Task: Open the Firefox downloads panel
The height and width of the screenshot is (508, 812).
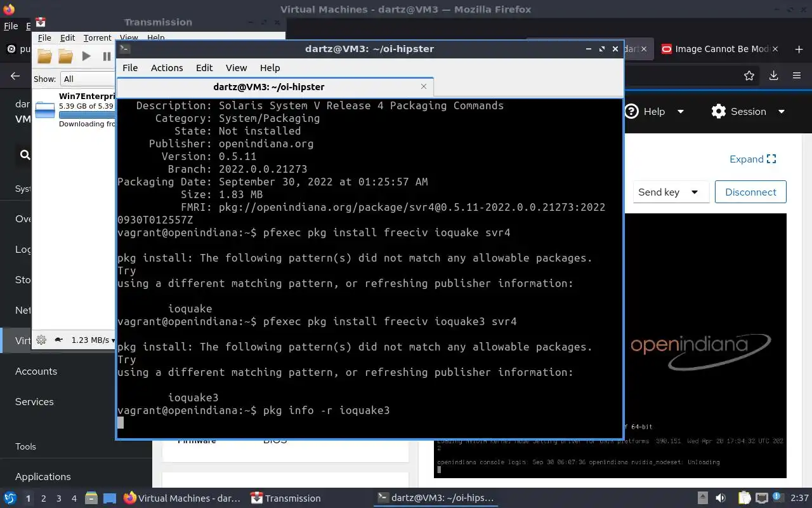Action: tap(773, 76)
